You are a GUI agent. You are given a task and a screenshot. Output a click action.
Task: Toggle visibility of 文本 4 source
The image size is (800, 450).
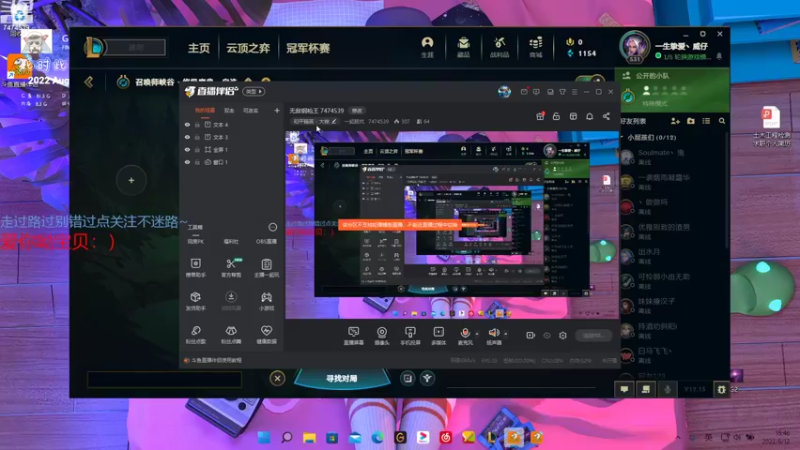pos(187,124)
